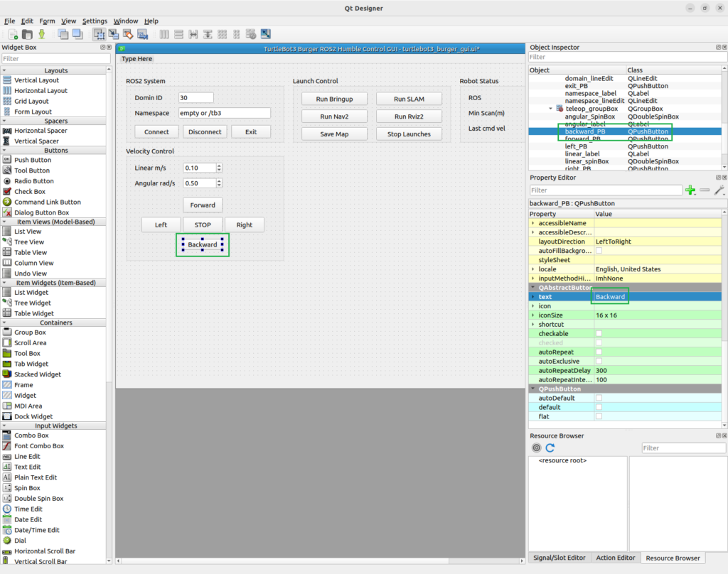Select Dial widget in Widget Box

tap(20, 541)
